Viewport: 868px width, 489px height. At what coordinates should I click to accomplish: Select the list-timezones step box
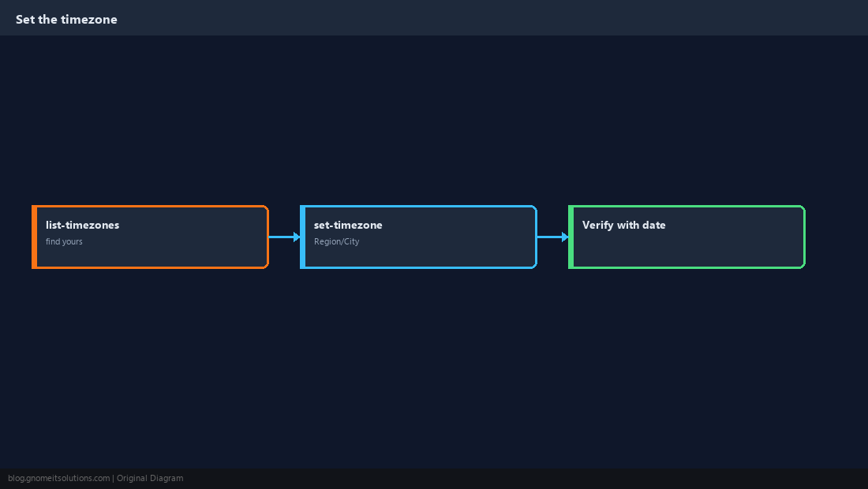tap(150, 237)
